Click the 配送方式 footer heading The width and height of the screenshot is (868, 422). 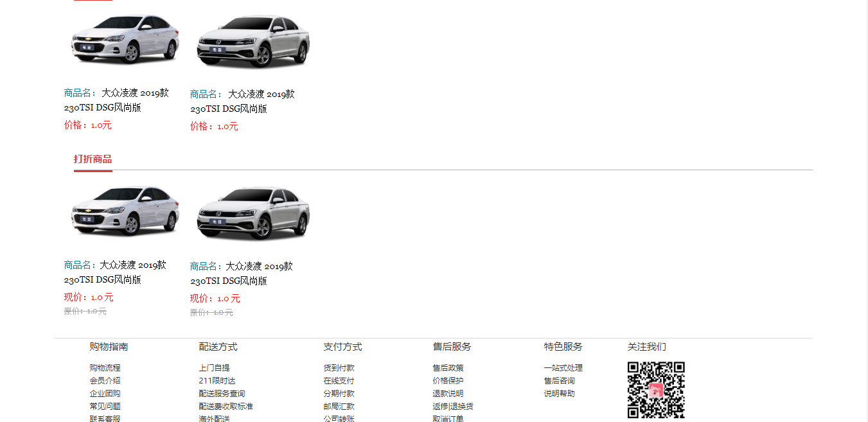point(218,347)
